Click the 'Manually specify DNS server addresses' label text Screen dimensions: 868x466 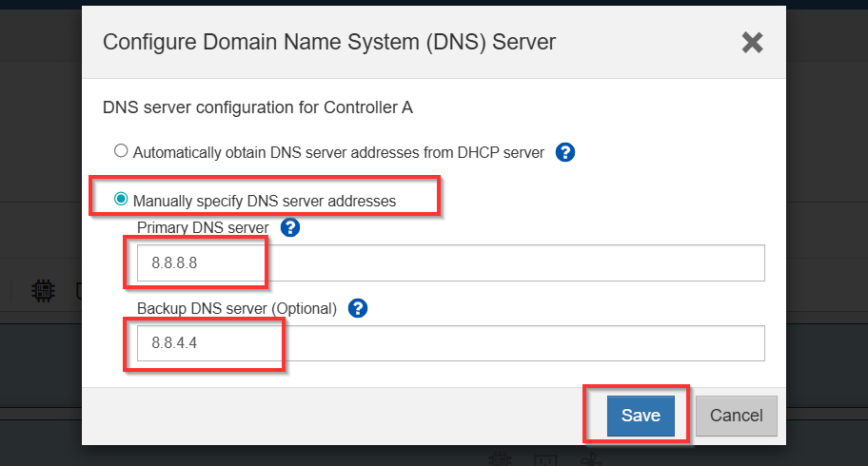tap(264, 201)
